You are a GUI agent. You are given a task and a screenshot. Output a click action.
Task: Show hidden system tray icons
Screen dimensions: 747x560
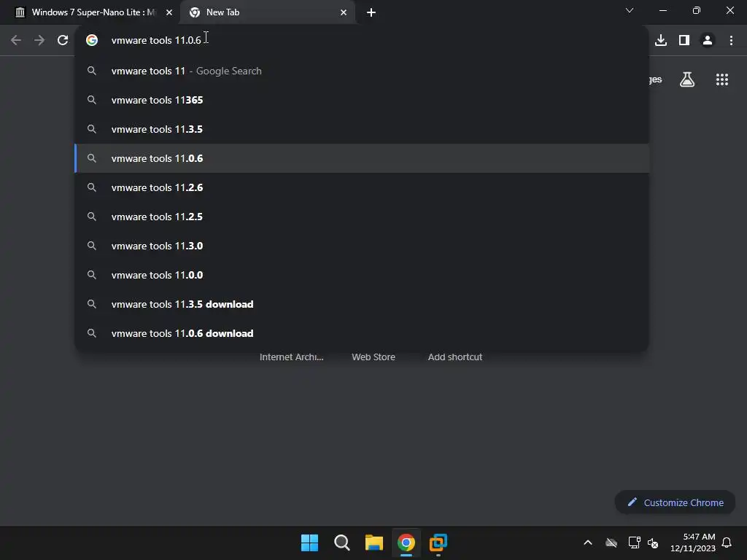pos(588,542)
